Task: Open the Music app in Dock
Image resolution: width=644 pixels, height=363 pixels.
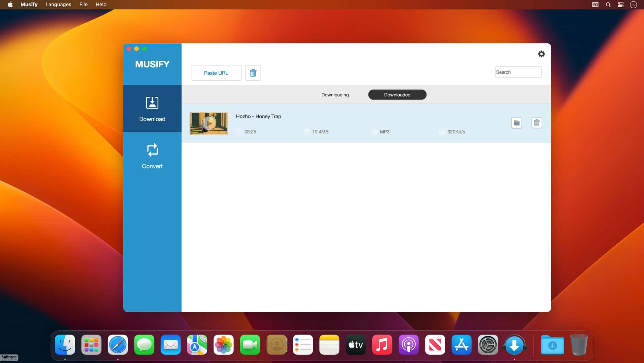Action: (382, 345)
